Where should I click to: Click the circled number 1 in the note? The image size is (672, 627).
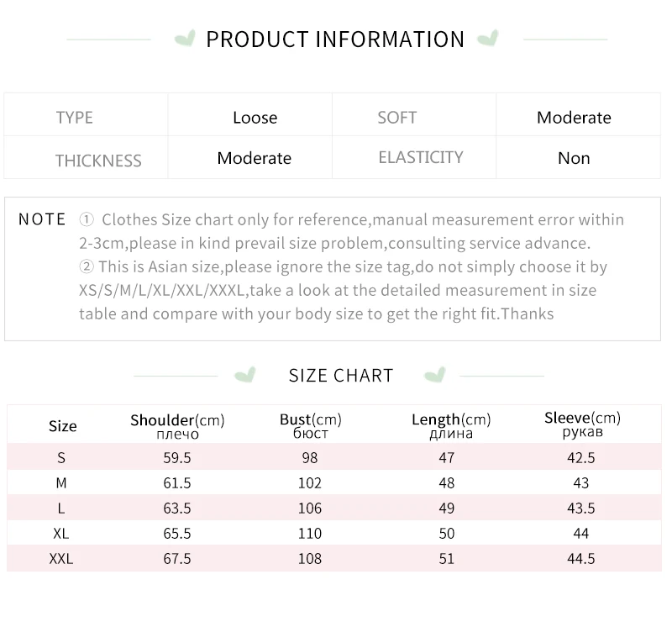[x=87, y=219]
